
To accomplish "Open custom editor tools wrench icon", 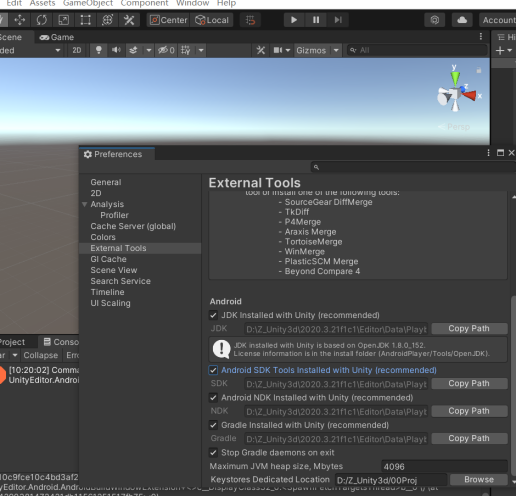I will click(129, 20).
